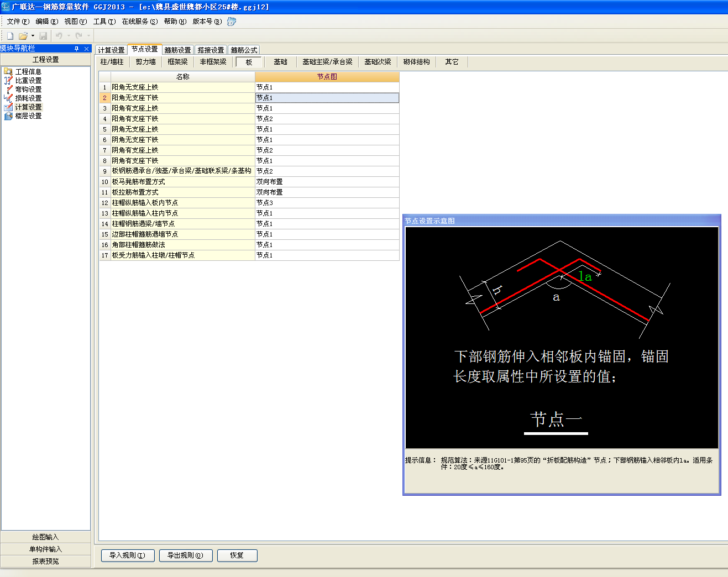Click the 导出规则(O) button
The image size is (728, 577).
[x=186, y=555]
